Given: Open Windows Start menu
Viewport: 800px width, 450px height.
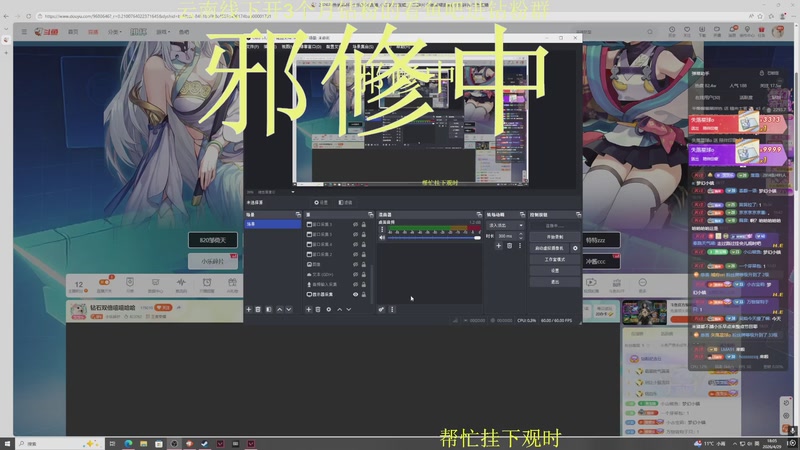Looking at the screenshot, I should tap(7, 444).
